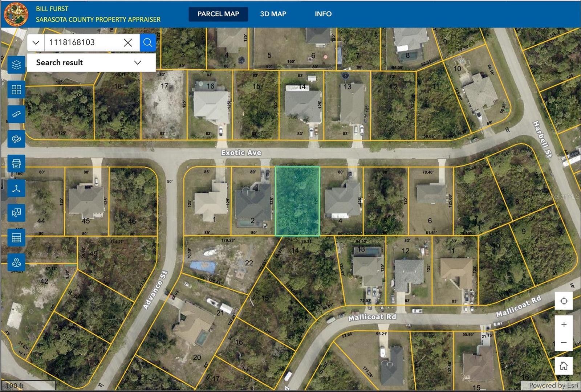
Task: Clear the parcel search text with X
Action: pyautogui.click(x=128, y=42)
